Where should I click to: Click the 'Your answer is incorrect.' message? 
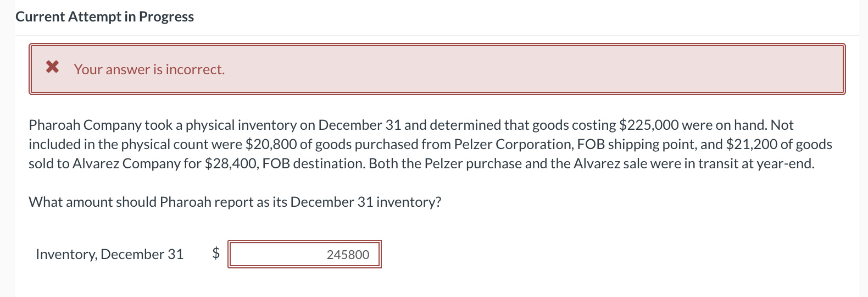(x=149, y=69)
